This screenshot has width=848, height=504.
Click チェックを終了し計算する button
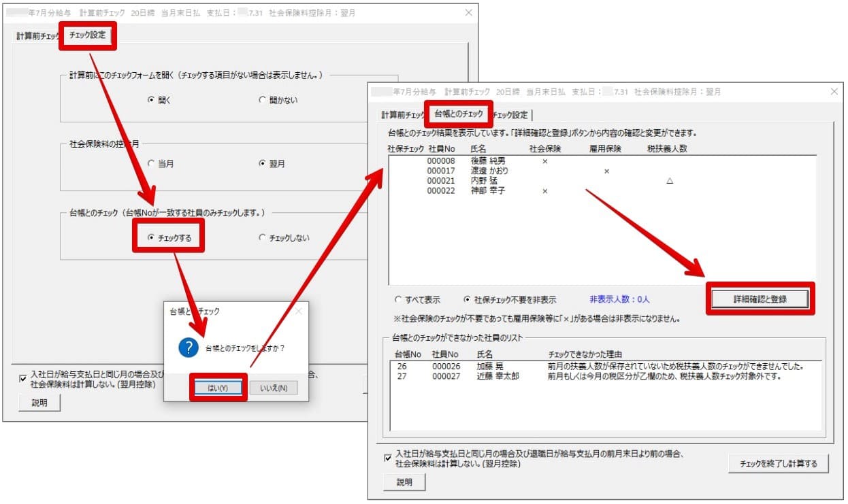click(x=778, y=464)
